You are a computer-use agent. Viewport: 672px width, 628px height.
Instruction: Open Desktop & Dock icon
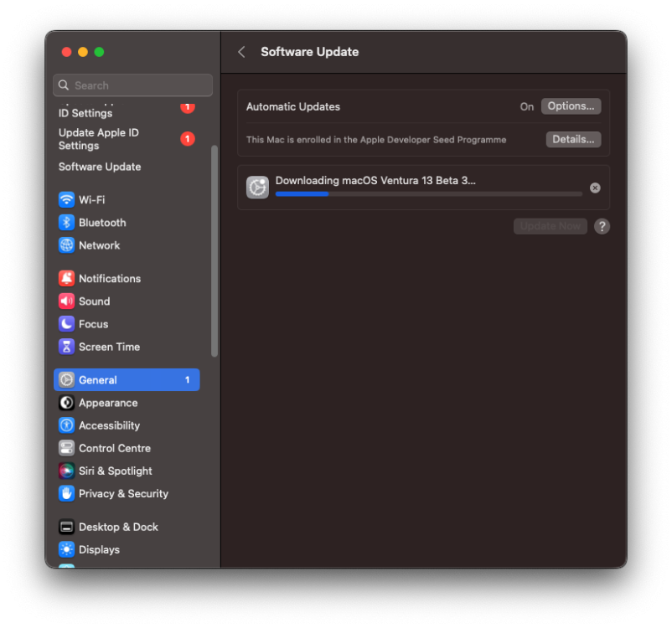pos(66,527)
